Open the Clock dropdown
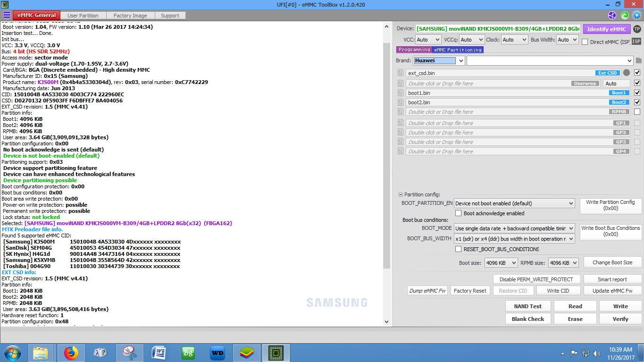644x362 pixels. tap(514, 40)
